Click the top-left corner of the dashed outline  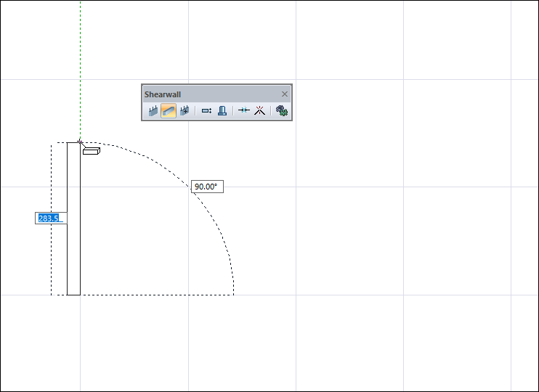click(x=52, y=143)
